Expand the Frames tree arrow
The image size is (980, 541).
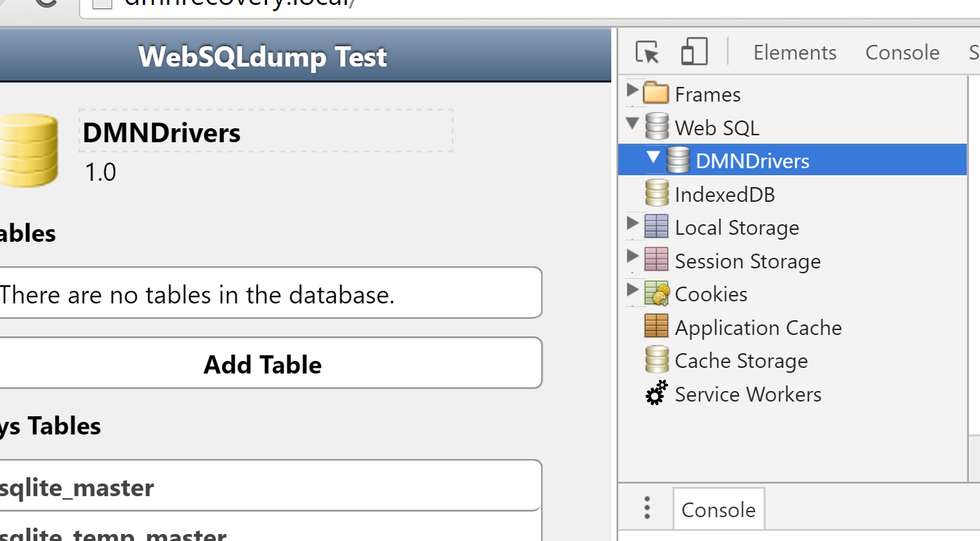[x=632, y=90]
